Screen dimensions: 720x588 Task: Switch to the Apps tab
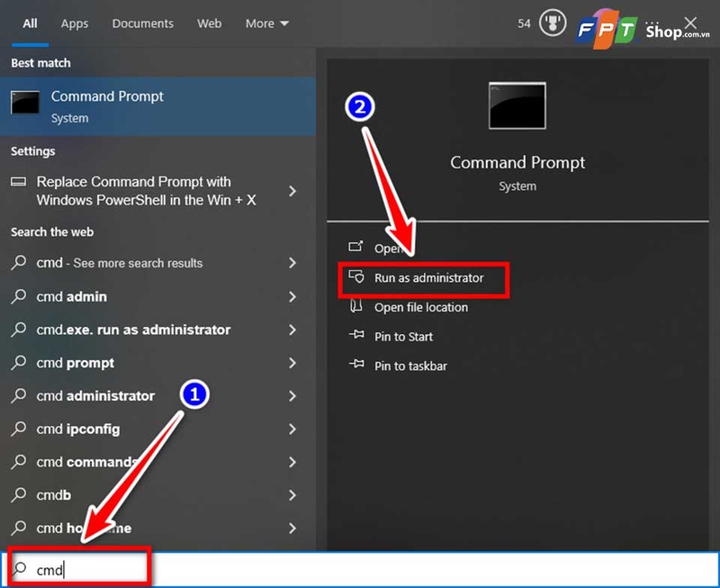[75, 23]
